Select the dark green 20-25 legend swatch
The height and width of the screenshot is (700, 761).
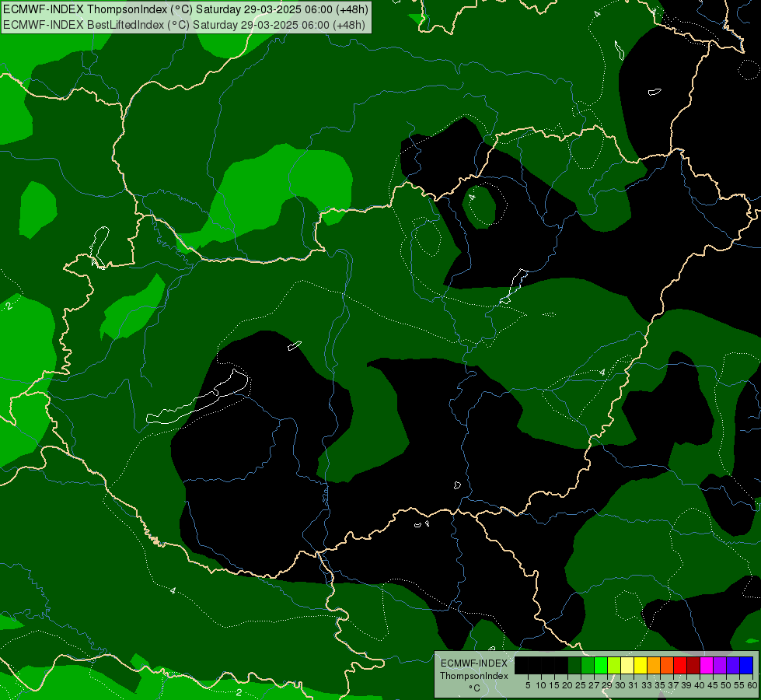[574, 665]
